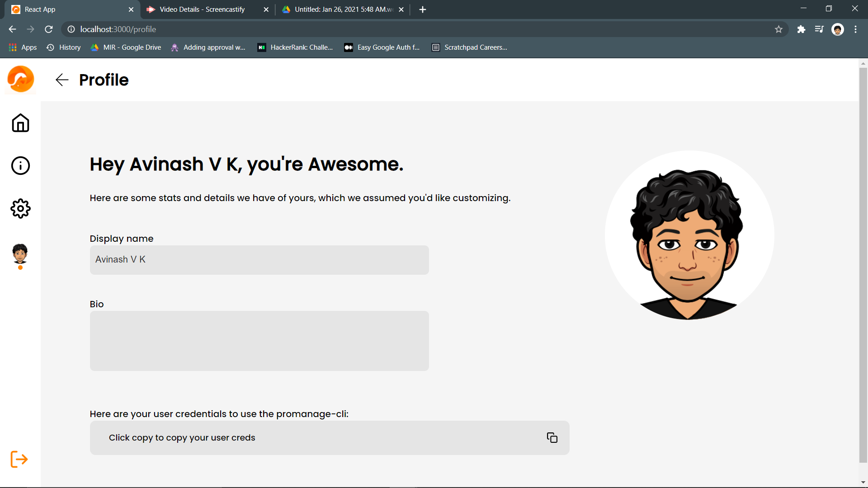Open Chrome three-dot menu

click(x=855, y=29)
